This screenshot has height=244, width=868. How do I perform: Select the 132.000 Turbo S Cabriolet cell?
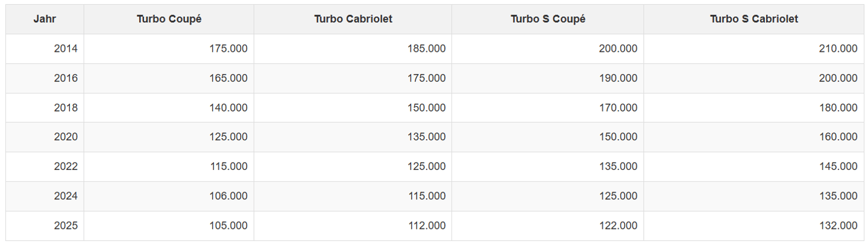[x=753, y=226]
